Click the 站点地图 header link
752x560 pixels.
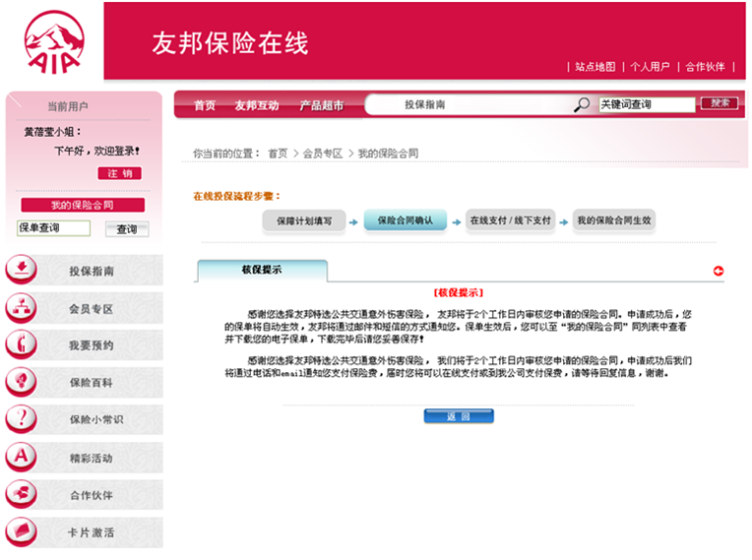pos(595,67)
